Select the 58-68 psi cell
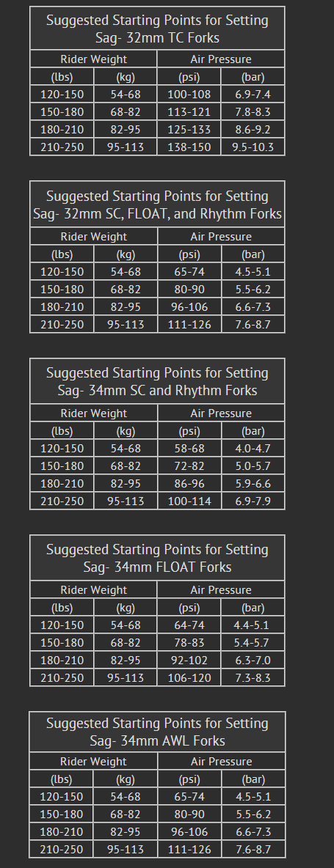This screenshot has width=334, height=868. (x=189, y=448)
